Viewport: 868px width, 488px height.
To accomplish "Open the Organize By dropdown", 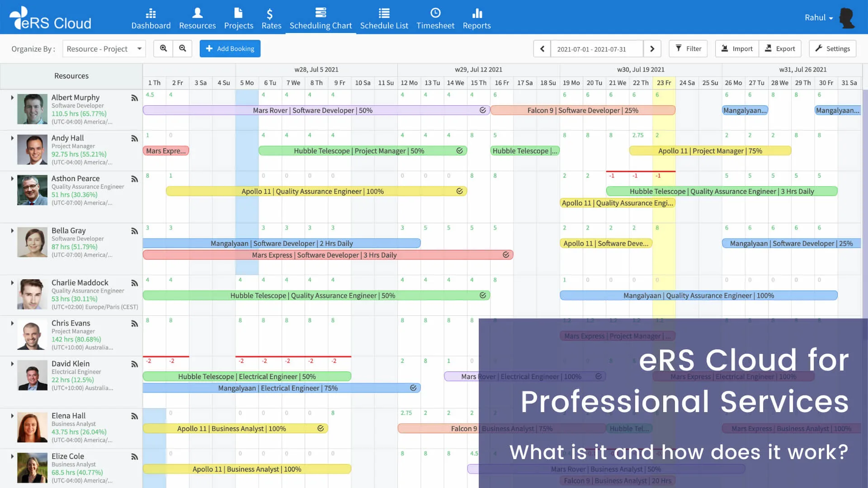I will click(x=104, y=48).
